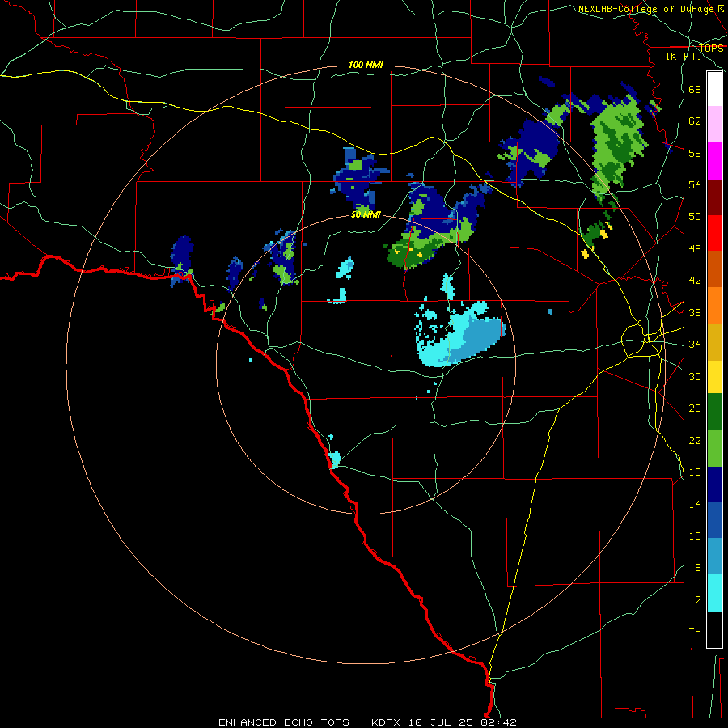Click the large light-blue echo inside the 50 NMI ring
728x728 pixels.
pos(459,334)
